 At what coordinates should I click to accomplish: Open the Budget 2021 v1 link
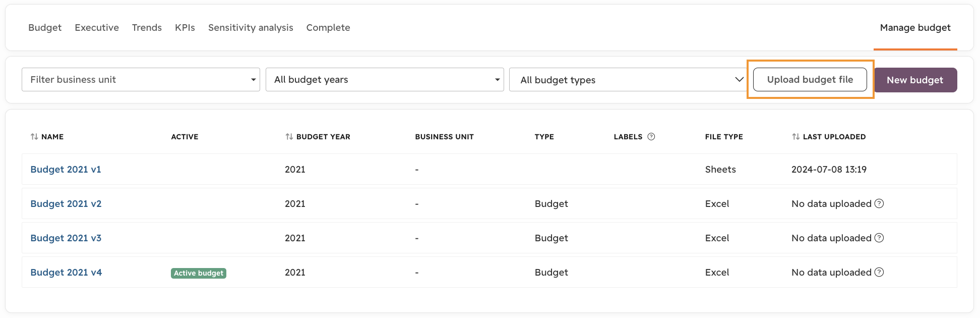pyautogui.click(x=66, y=170)
